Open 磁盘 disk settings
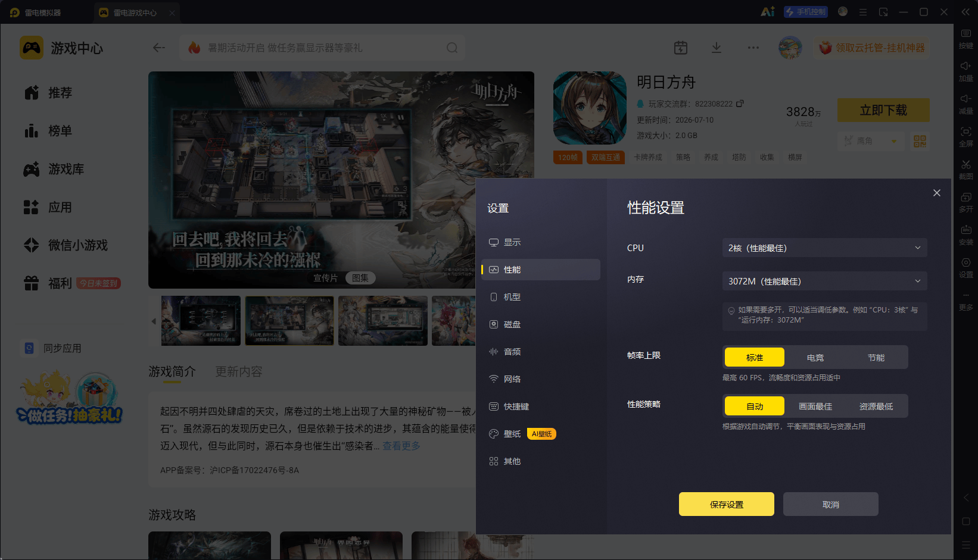This screenshot has height=560, width=978. point(541,324)
